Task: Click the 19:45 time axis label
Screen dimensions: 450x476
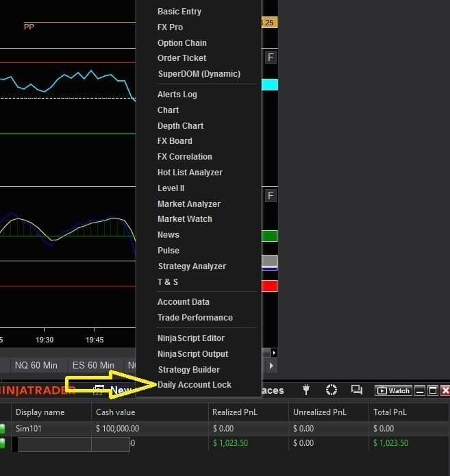Action: pos(95,340)
